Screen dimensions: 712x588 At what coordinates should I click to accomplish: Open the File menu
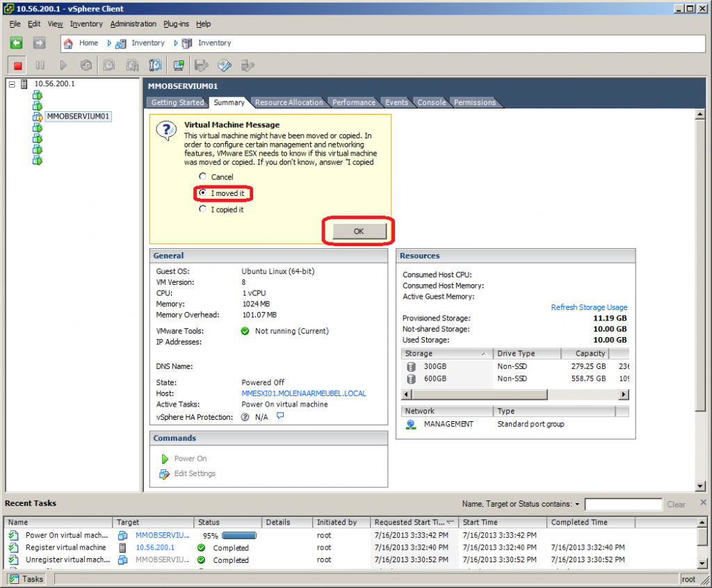coord(15,24)
